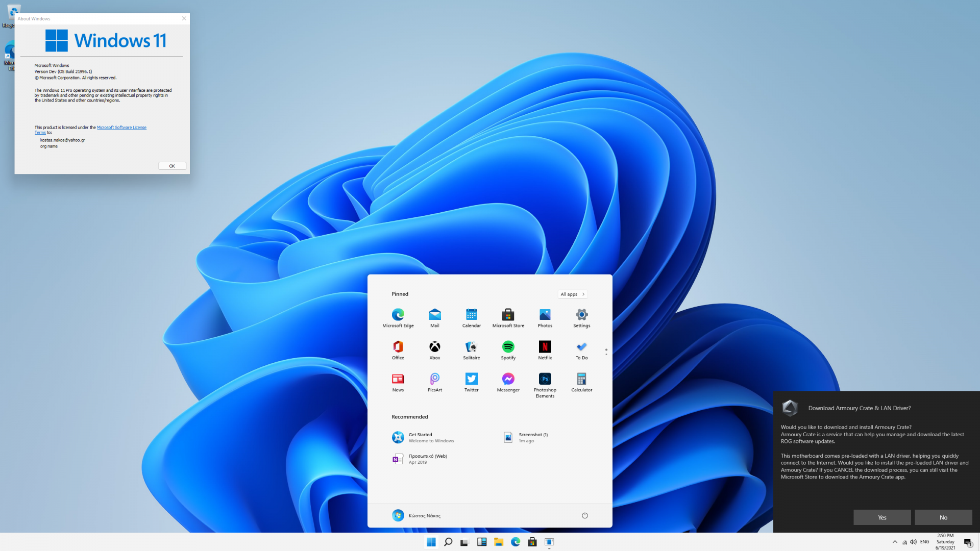Open Widgets from the taskbar
Screen dimensions: 980x551
pos(482,542)
